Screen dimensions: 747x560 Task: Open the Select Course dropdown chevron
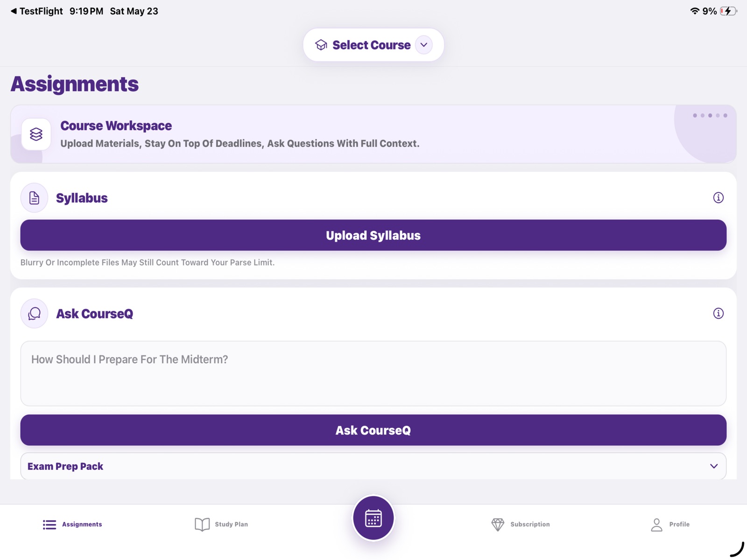tap(424, 45)
